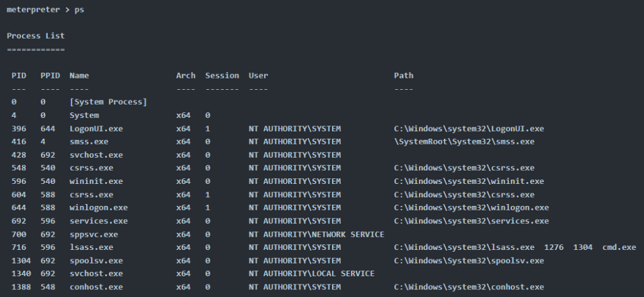Click the services.exe process name
Screen dimensions: 644x297
click(x=99, y=220)
